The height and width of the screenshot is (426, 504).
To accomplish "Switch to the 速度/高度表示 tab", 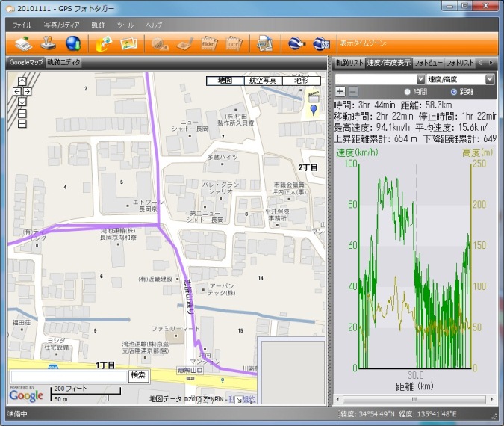I will point(388,63).
